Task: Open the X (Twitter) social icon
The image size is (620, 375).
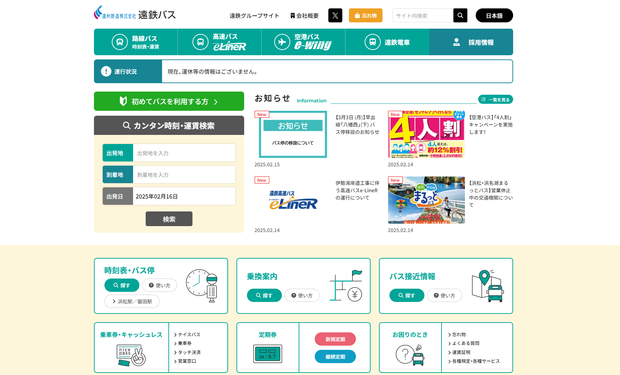Action: (x=335, y=15)
